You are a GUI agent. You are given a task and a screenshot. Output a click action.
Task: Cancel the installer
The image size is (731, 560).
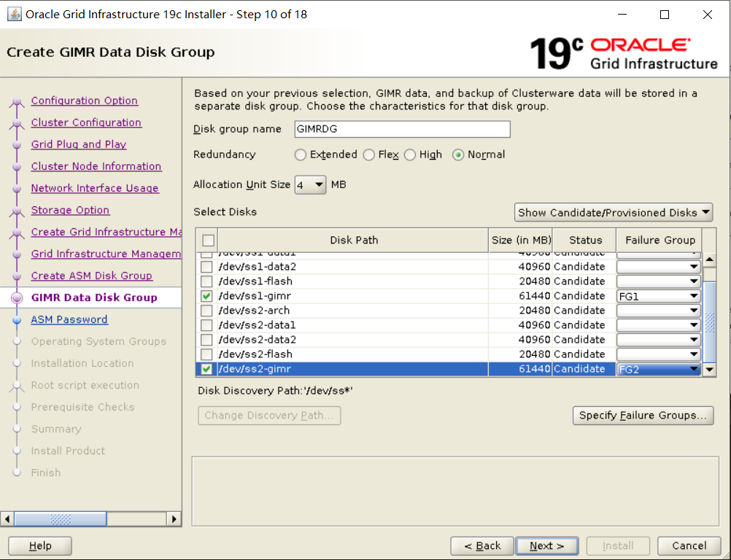click(x=689, y=546)
